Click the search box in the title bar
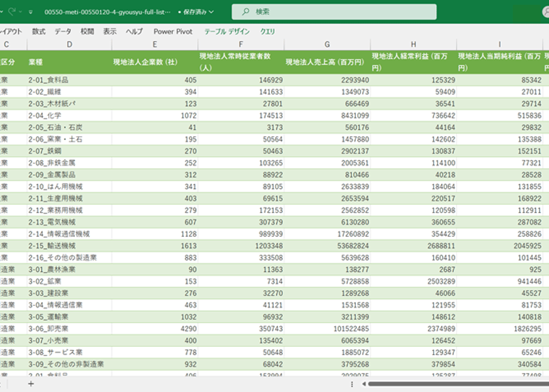 (x=334, y=11)
